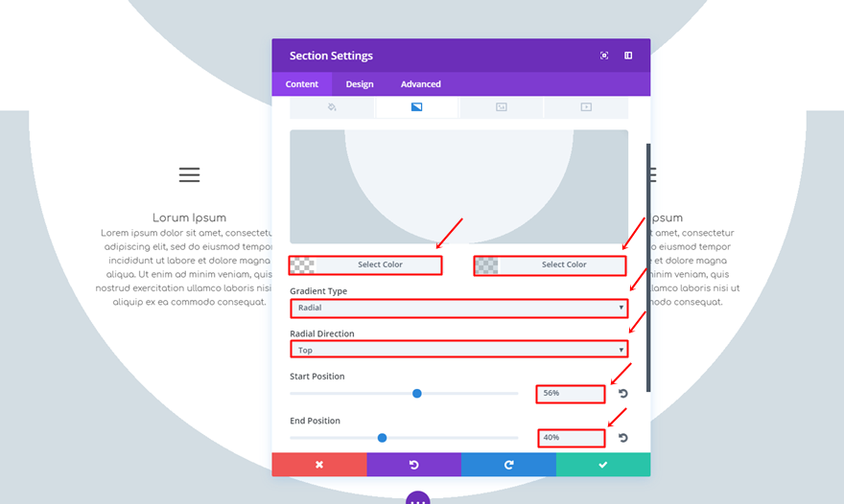This screenshot has width=844, height=504.
Task: Snap modal to sidebar icon
Action: [x=628, y=56]
